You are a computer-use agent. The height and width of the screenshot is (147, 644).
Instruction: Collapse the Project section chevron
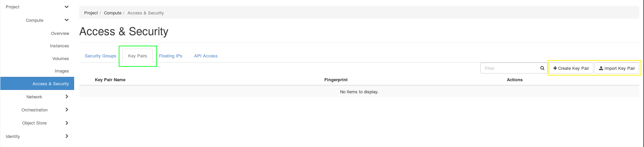coord(66,7)
